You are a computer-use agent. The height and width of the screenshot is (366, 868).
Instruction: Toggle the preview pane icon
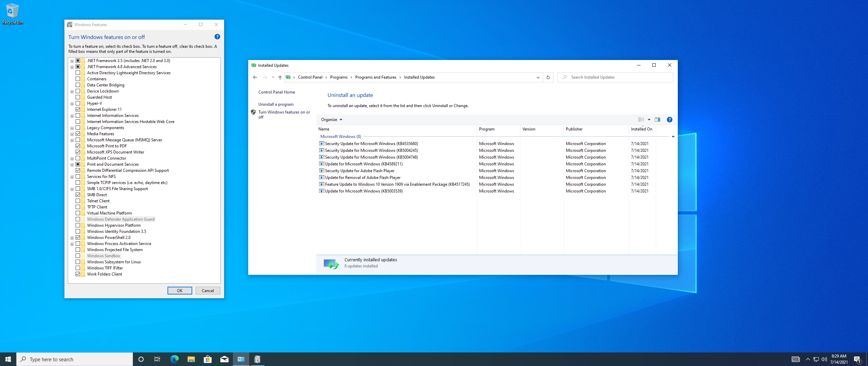(x=657, y=120)
